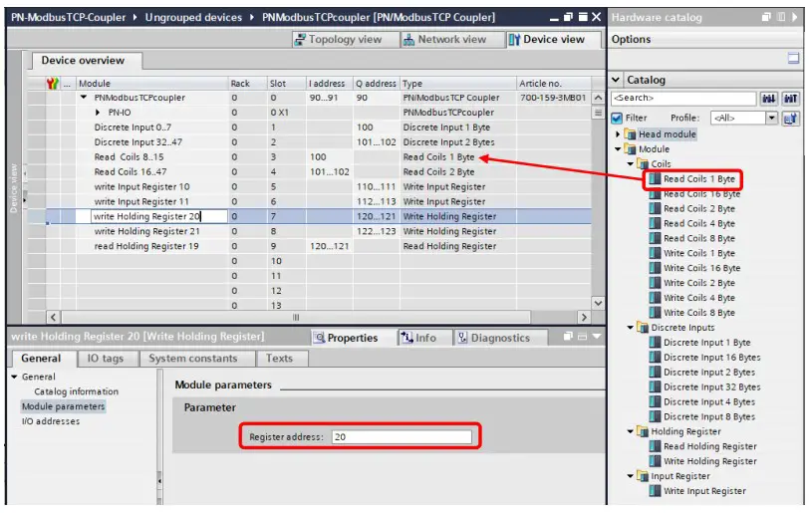Click search-down icon next to catalog search
The image size is (812, 513).
768,99
